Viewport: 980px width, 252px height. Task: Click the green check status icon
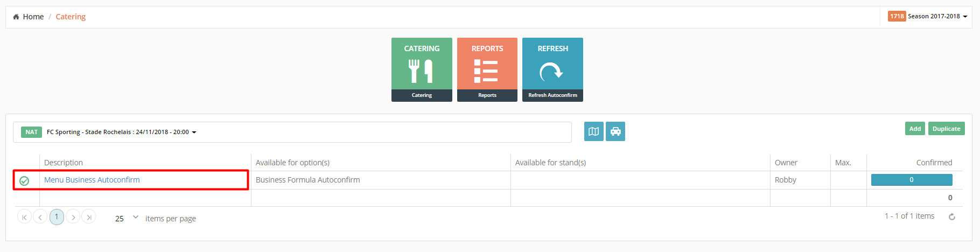click(x=24, y=181)
